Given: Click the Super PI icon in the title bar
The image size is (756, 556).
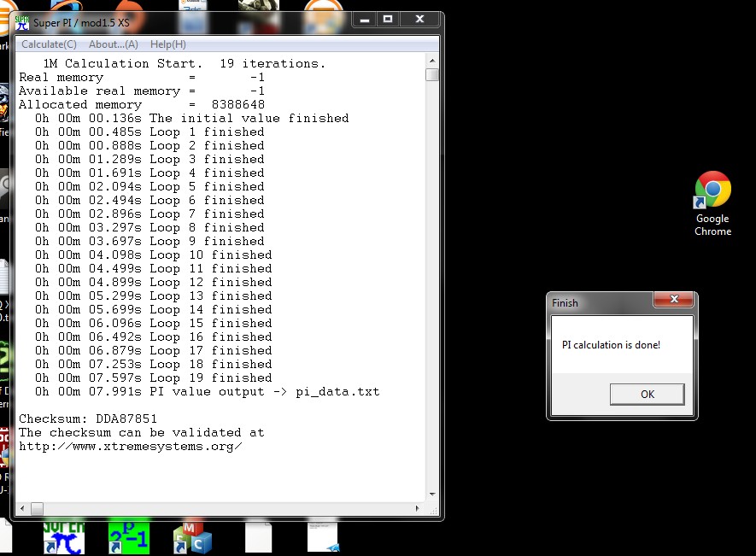Looking at the screenshot, I should click(21, 19).
